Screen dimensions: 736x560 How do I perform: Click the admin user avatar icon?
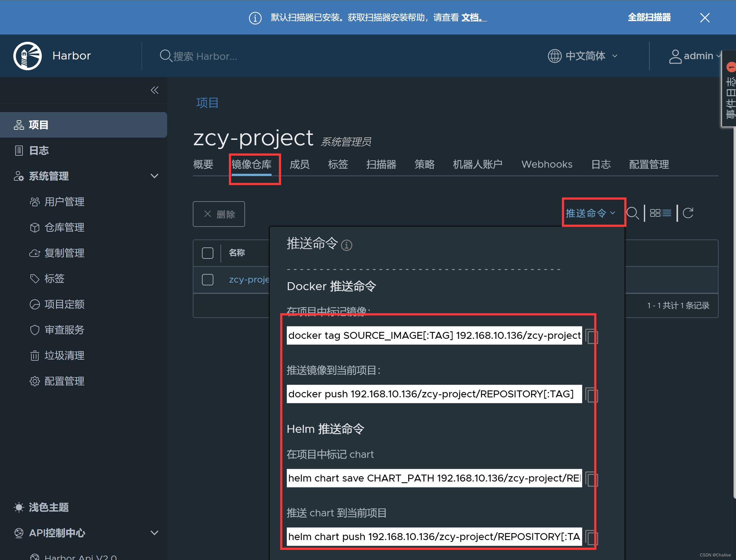coord(675,56)
